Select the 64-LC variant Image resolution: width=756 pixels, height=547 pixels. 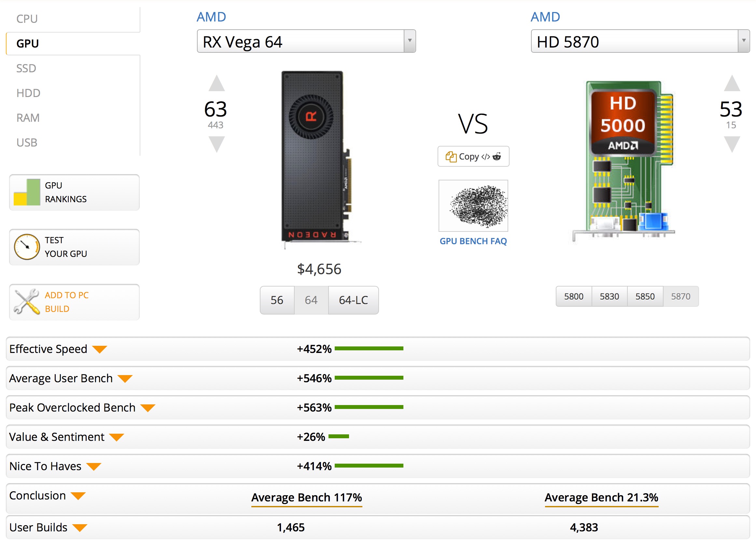353,300
